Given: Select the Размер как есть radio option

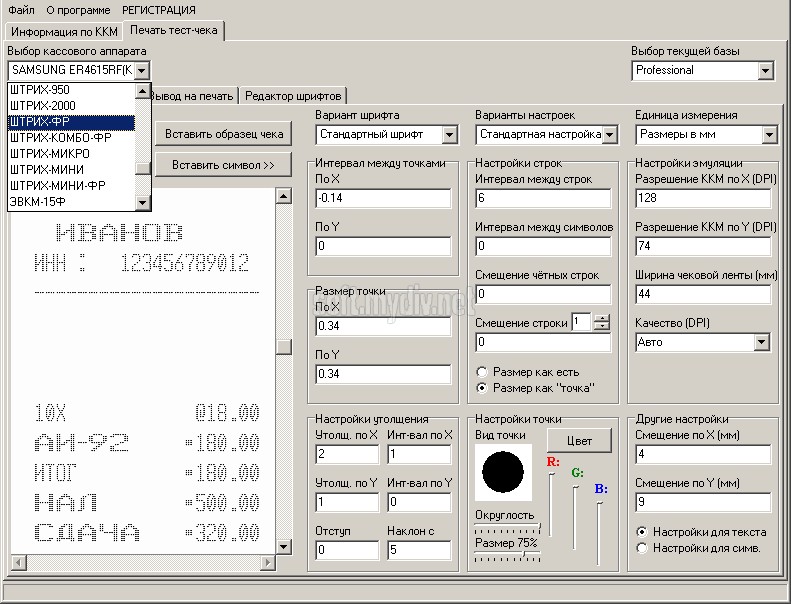Looking at the screenshot, I should click(x=482, y=372).
